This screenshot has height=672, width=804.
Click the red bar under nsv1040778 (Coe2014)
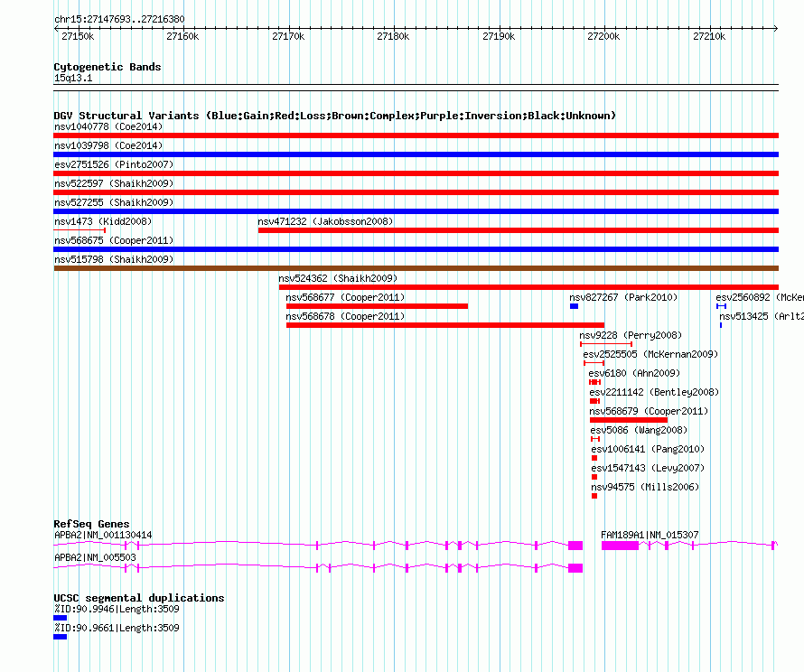[416, 135]
